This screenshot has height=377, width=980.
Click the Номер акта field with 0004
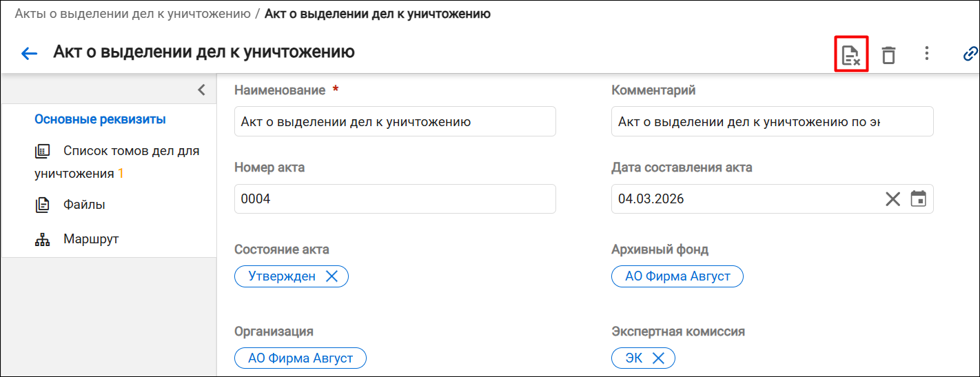click(x=395, y=198)
